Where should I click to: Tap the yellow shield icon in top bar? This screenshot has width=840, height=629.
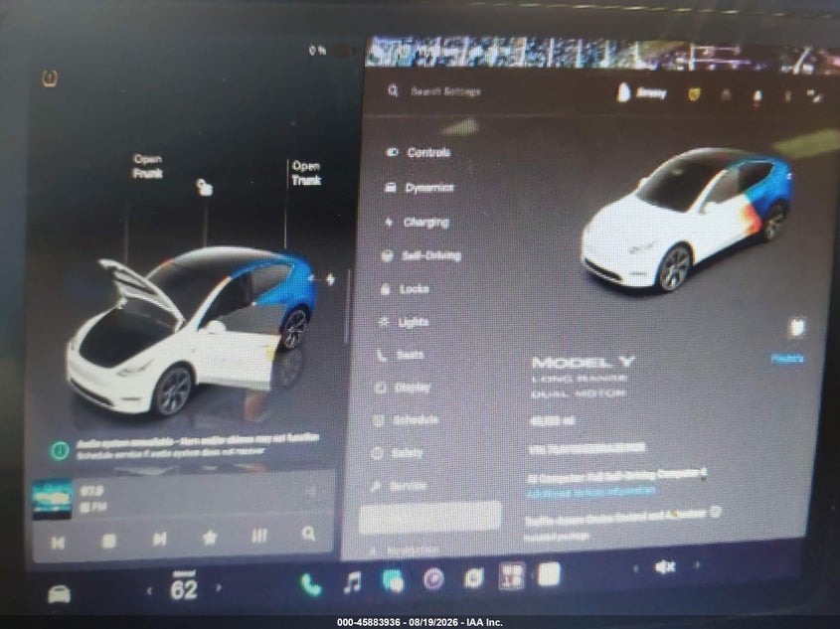pyautogui.click(x=694, y=94)
